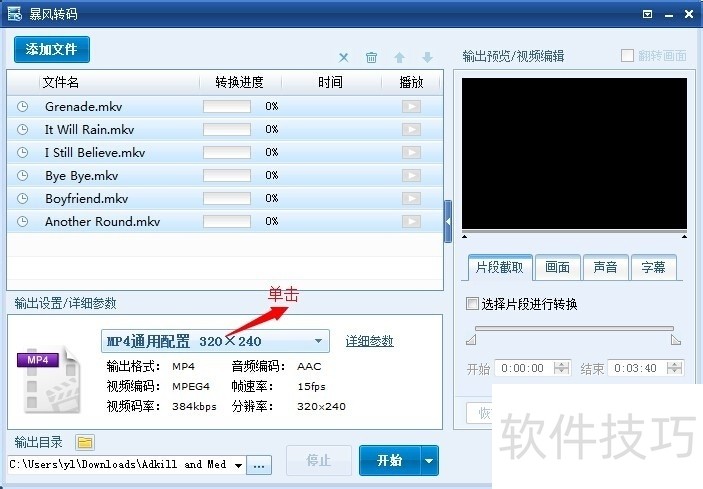Click progress bar of Grenade.mkv

pos(227,107)
